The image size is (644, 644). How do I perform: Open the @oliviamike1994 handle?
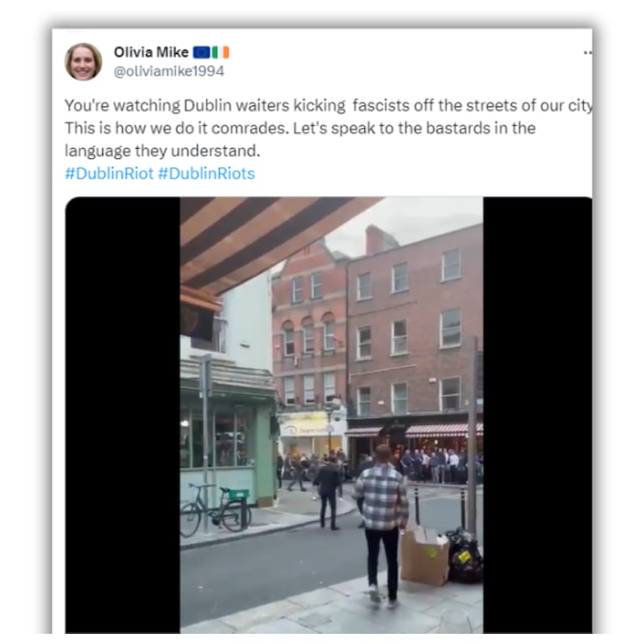click(169, 71)
